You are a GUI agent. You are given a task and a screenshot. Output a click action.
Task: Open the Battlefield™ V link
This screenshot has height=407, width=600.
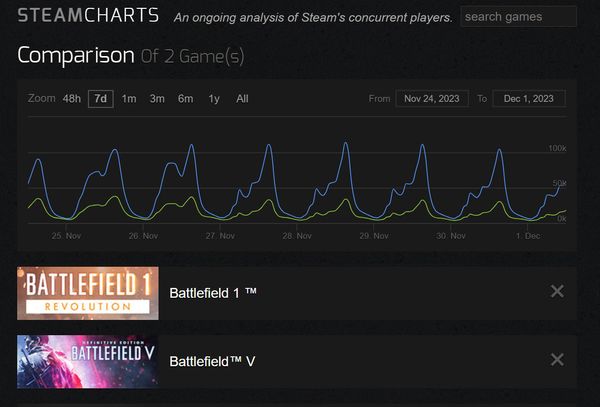click(212, 360)
